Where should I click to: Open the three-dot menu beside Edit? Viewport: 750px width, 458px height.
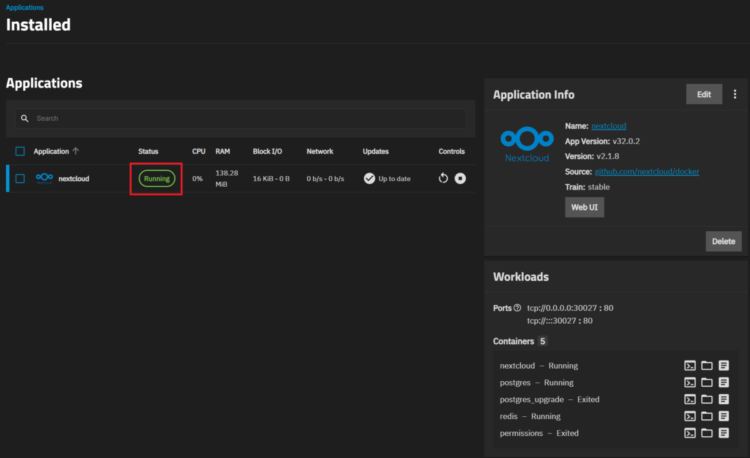tap(735, 94)
